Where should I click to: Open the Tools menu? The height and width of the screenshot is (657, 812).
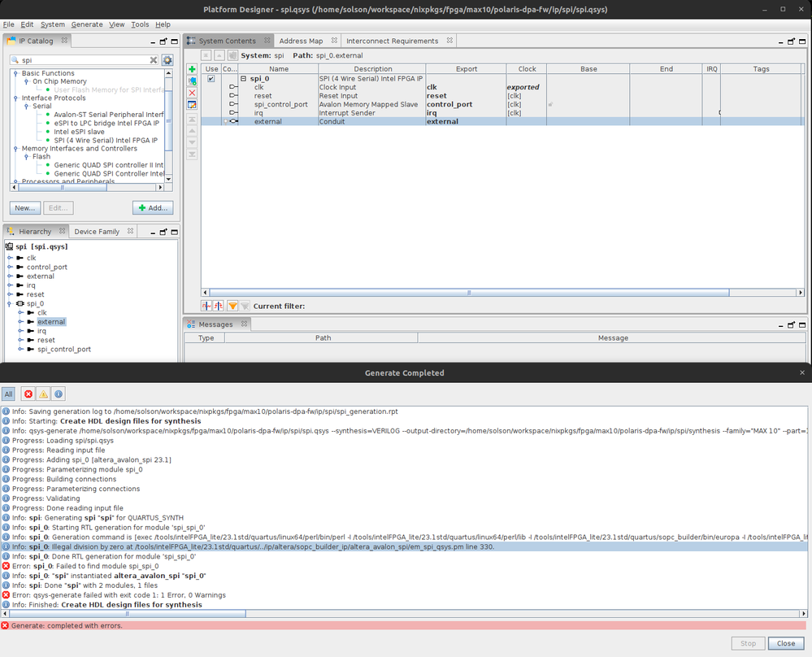pos(140,24)
